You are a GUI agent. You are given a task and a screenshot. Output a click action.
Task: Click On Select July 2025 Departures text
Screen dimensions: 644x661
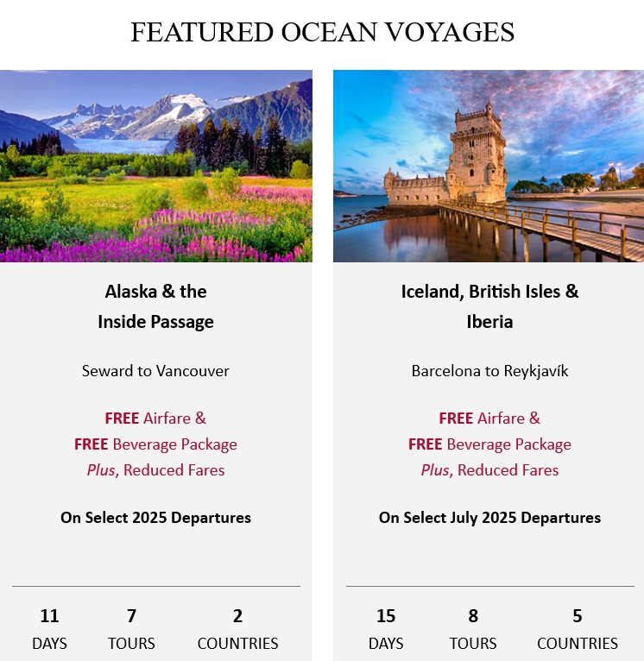(x=489, y=518)
